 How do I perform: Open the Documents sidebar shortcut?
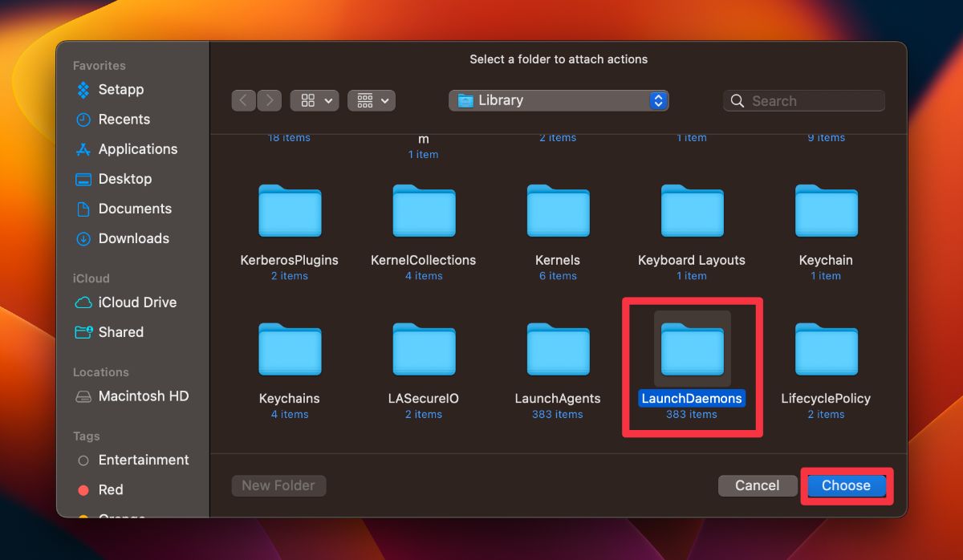tap(135, 209)
